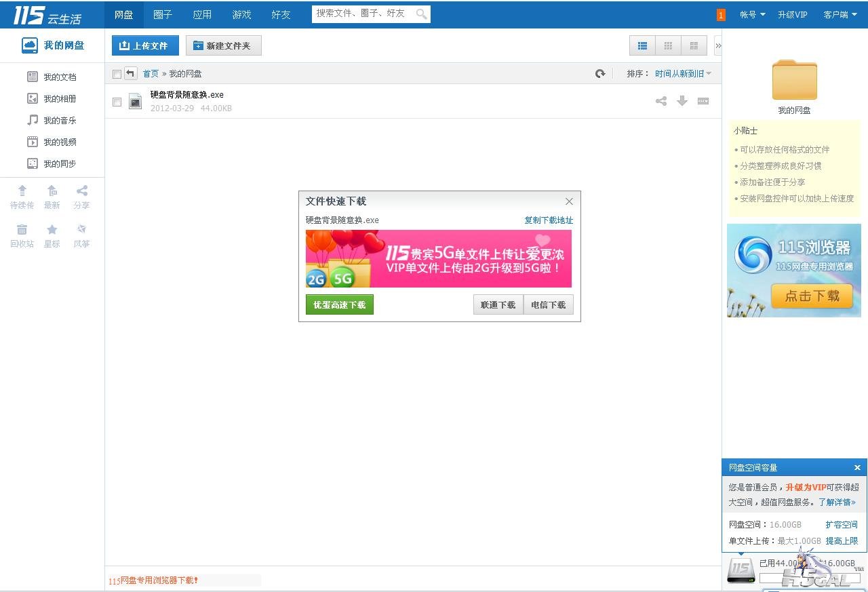Click the file name 硬盘背景随意换.exe
The height and width of the screenshot is (592, 868).
(x=187, y=95)
